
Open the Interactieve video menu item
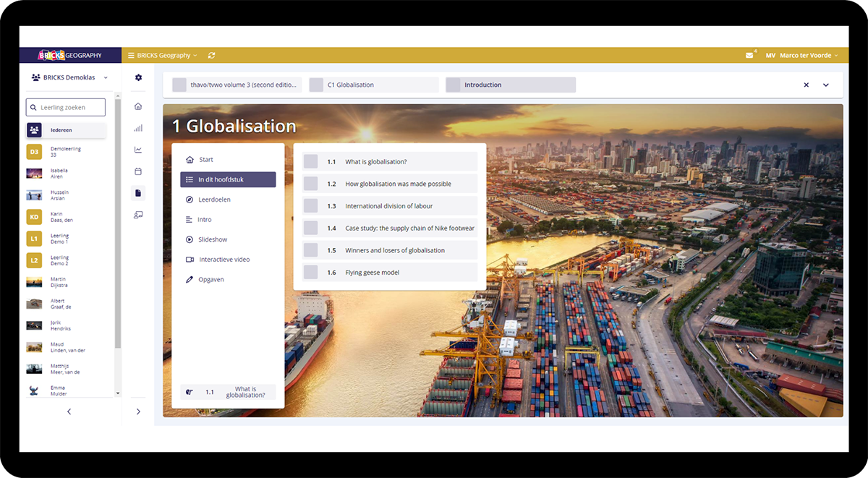pos(224,259)
